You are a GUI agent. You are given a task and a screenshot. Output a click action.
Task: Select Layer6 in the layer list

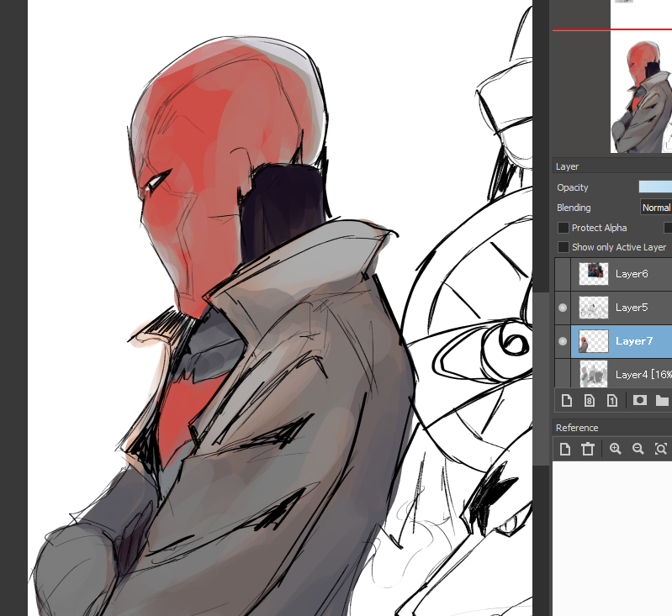pos(622,274)
